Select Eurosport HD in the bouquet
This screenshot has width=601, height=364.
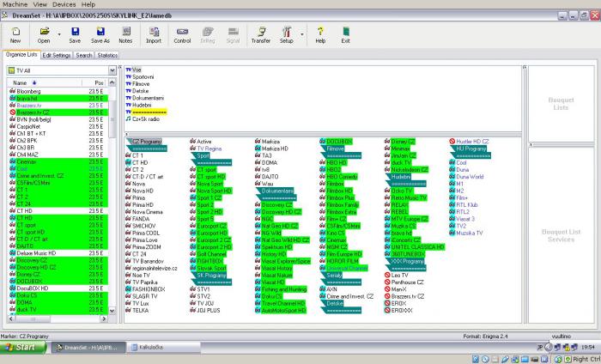point(209,233)
